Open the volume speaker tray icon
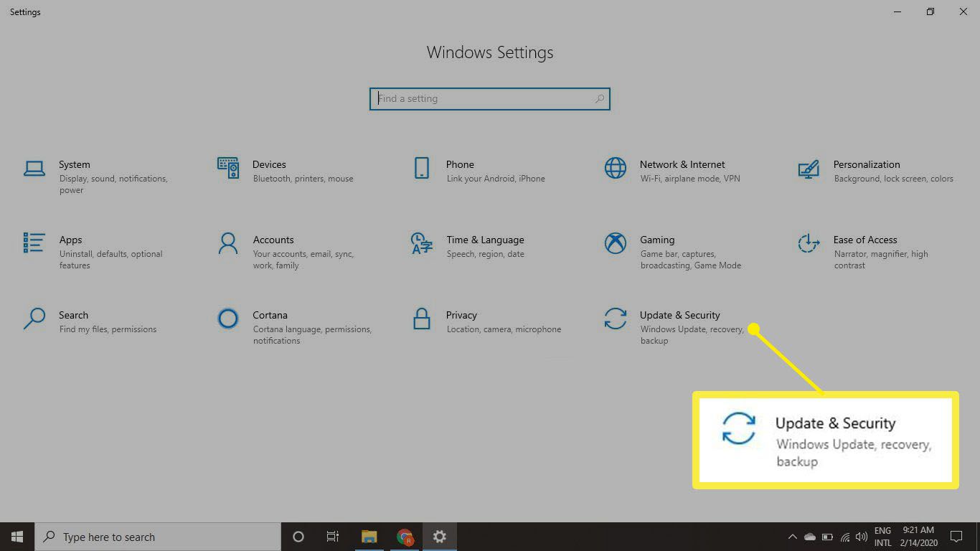 click(x=861, y=537)
